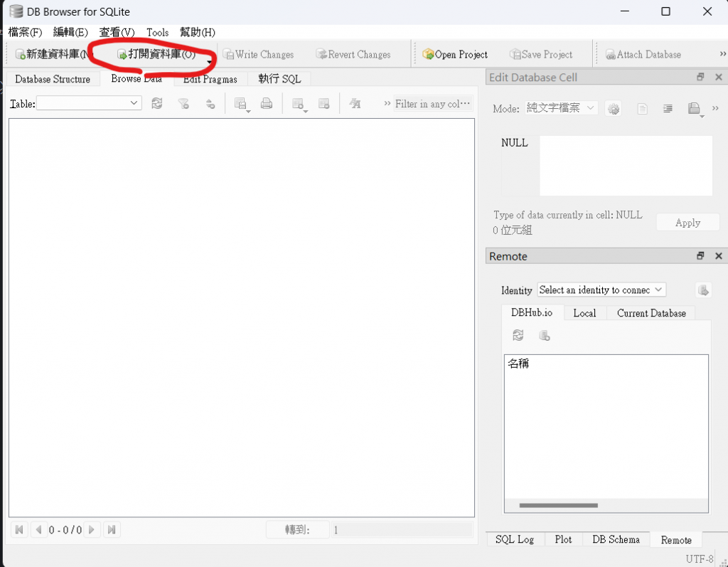This screenshot has width=728, height=567.
Task: Go to the last record navigation button
Action: point(112,529)
